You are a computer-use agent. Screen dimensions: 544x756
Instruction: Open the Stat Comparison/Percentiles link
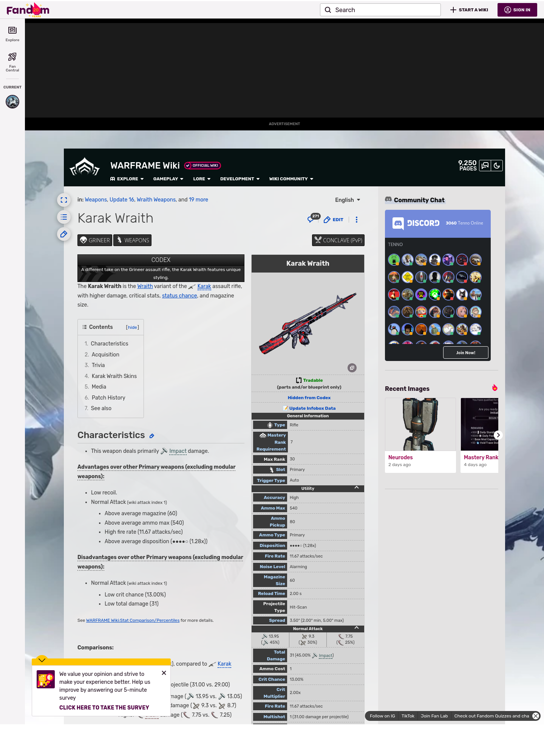coord(133,620)
